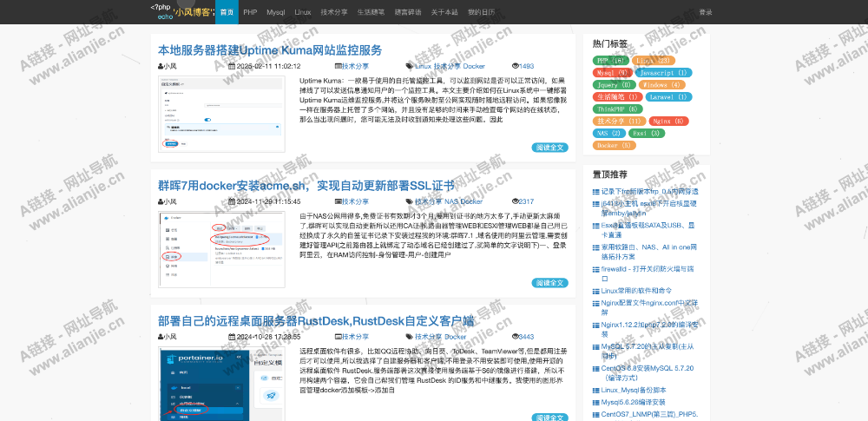
Task: Open 关于本站 in the navigation bar
Action: pos(444,12)
